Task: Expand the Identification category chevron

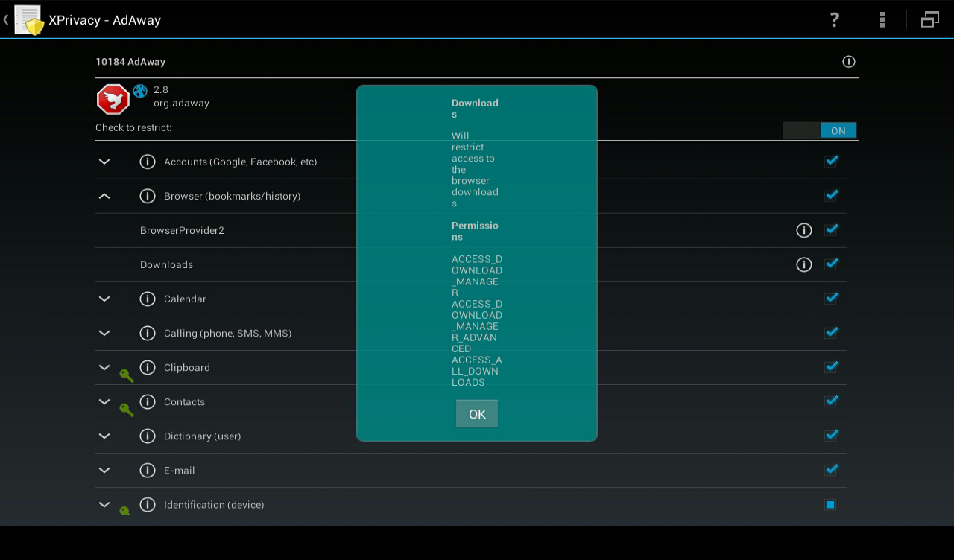Action: point(104,504)
